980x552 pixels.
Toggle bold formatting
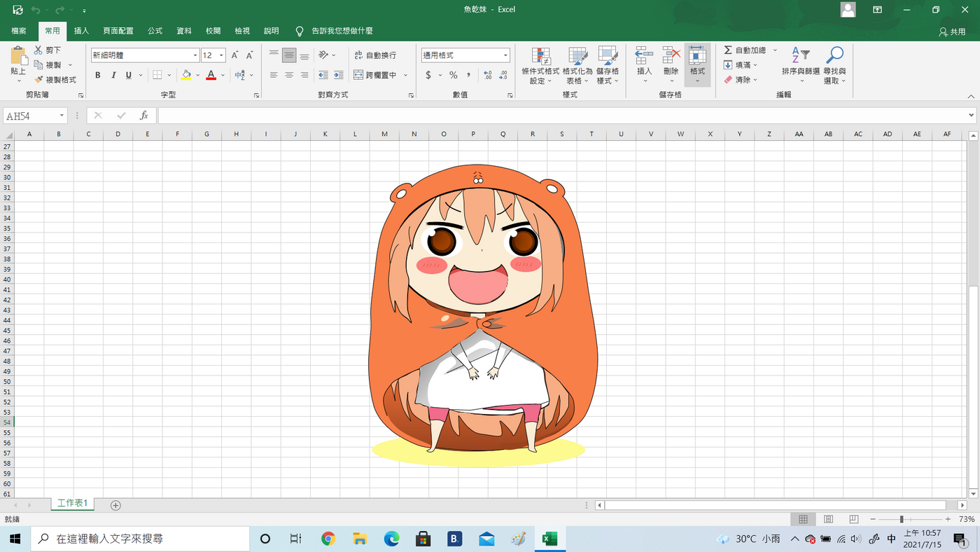click(x=97, y=75)
